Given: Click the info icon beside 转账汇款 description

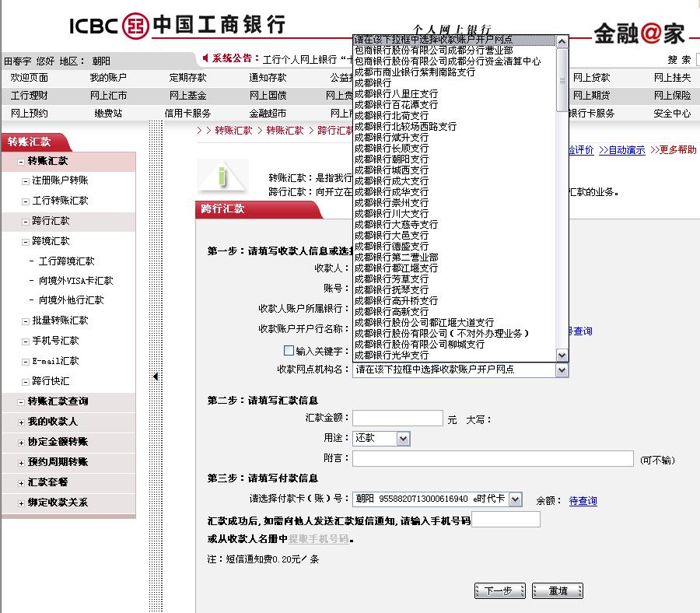Looking at the screenshot, I should point(222,176).
